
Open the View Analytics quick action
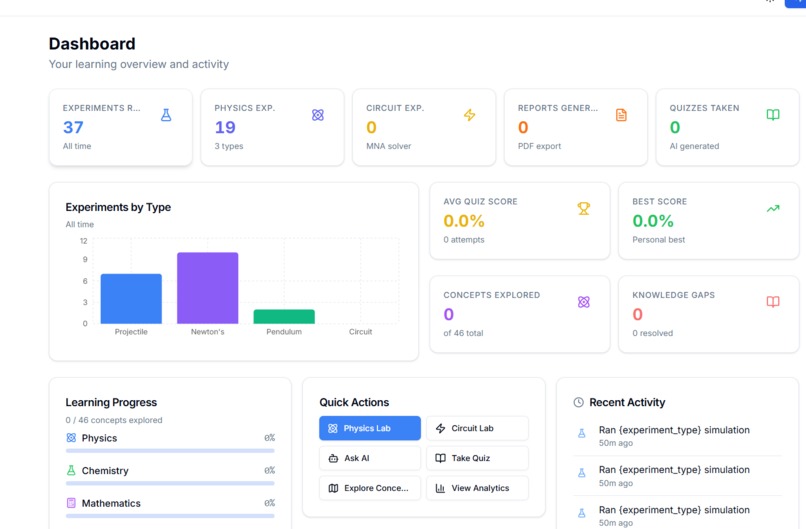477,488
